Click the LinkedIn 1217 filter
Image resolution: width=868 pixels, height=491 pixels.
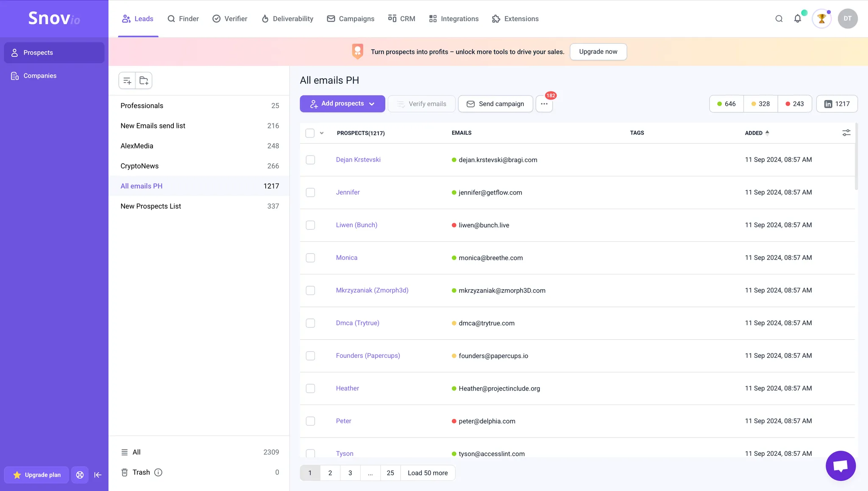(x=837, y=104)
